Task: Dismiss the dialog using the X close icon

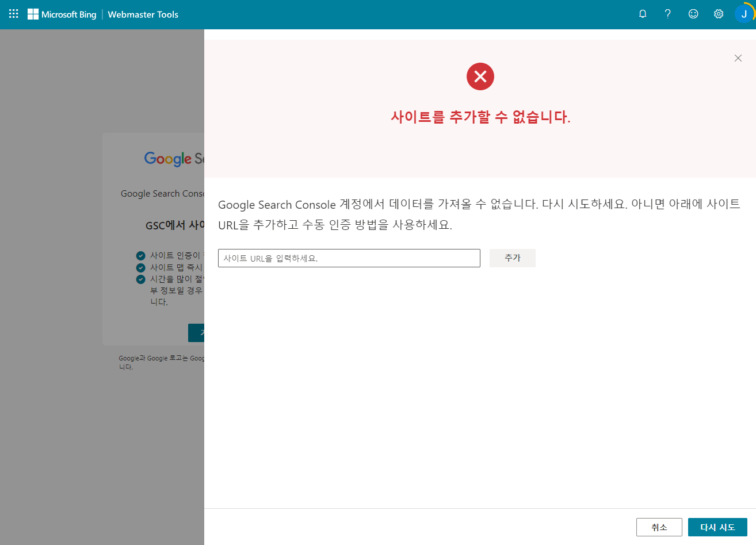Action: coord(738,58)
